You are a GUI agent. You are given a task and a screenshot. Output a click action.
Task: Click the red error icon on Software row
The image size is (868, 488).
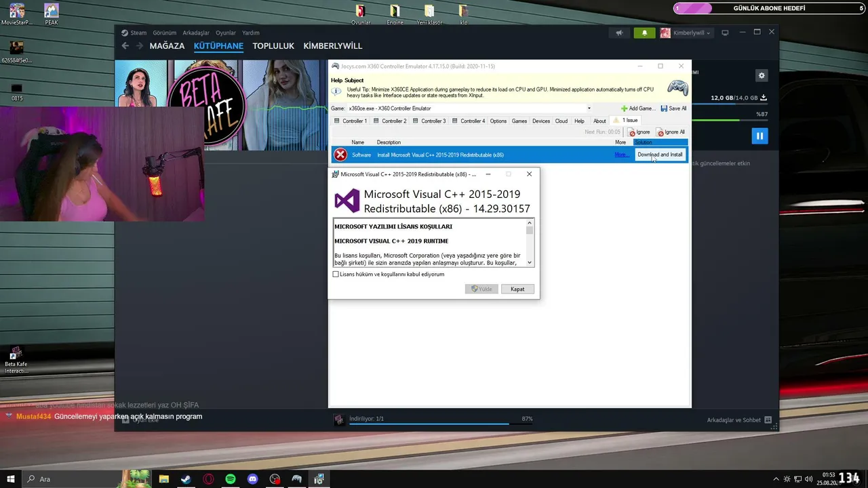coord(340,155)
